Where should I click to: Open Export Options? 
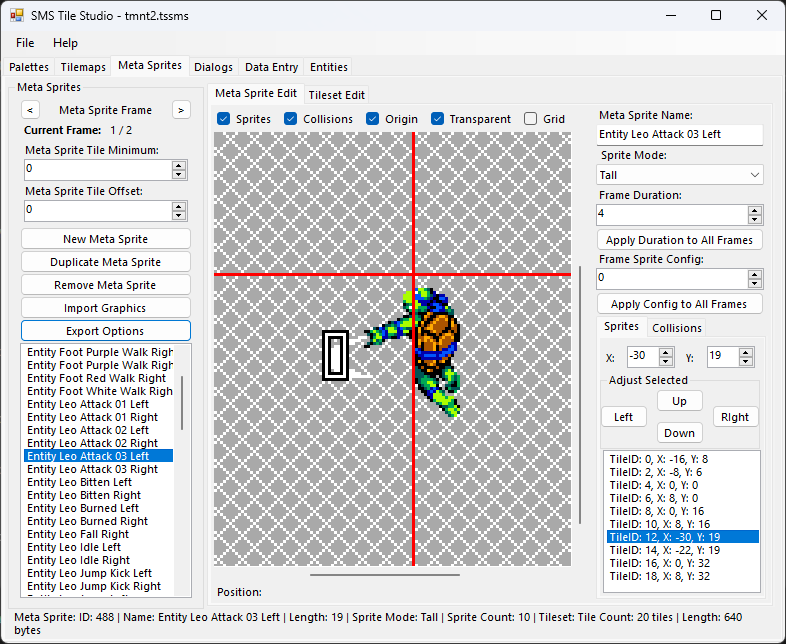[x=106, y=331]
